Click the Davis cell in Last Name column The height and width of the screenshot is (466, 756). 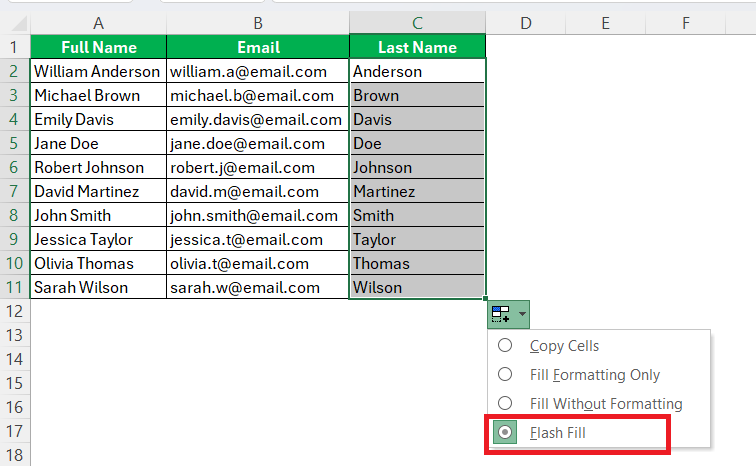pyautogui.click(x=418, y=119)
